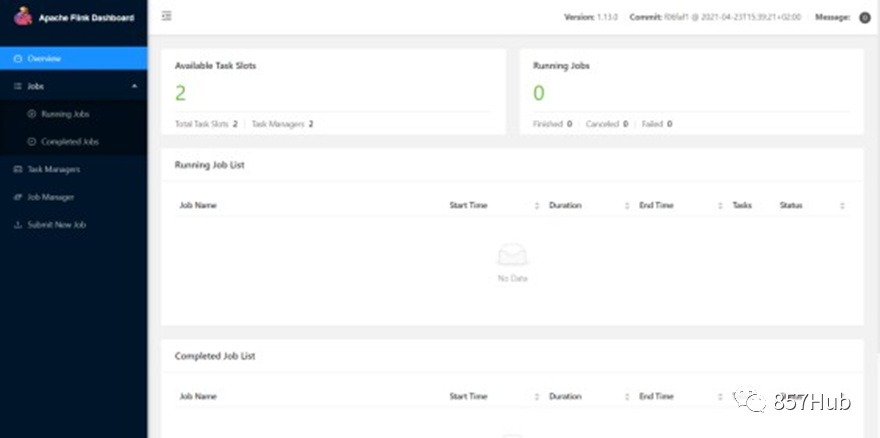Click the Task Managers count in the card
The height and width of the screenshot is (438, 880).
click(311, 124)
